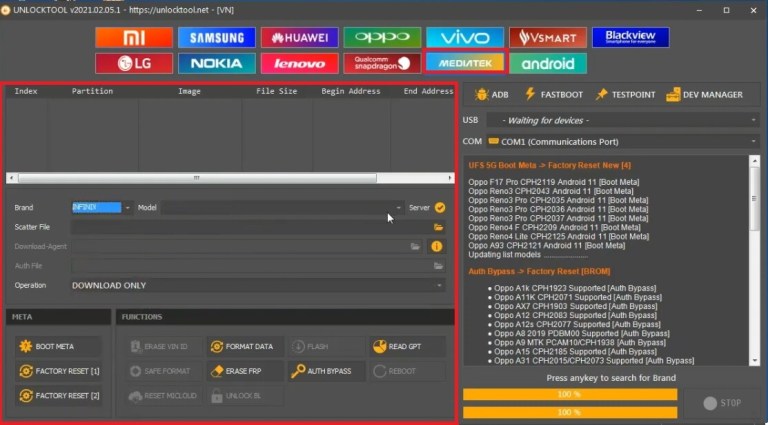This screenshot has height=425, width=768.
Task: Select log line Oppo A93 CPH2121
Action: tap(547, 245)
